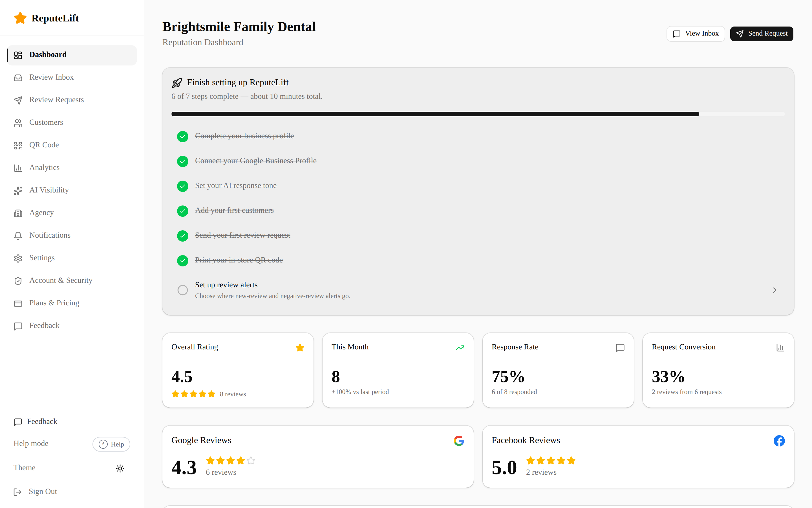Click the Facebook Reviews star rating row
This screenshot has width=812, height=508.
coord(551,461)
